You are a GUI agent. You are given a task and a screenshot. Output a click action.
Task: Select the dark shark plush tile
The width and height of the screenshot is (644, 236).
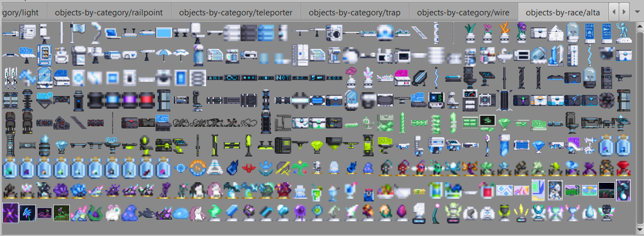[147, 213]
